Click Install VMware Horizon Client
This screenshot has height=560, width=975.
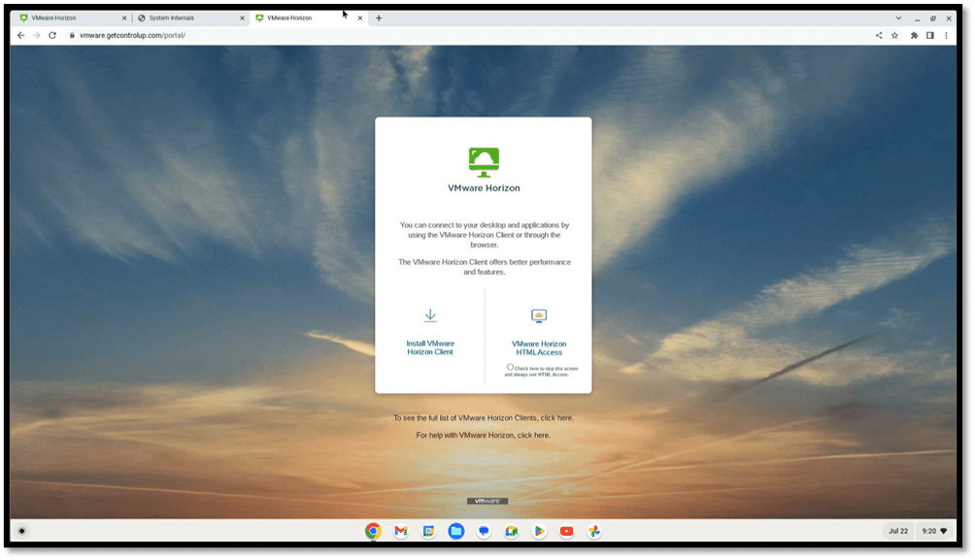coord(430,333)
